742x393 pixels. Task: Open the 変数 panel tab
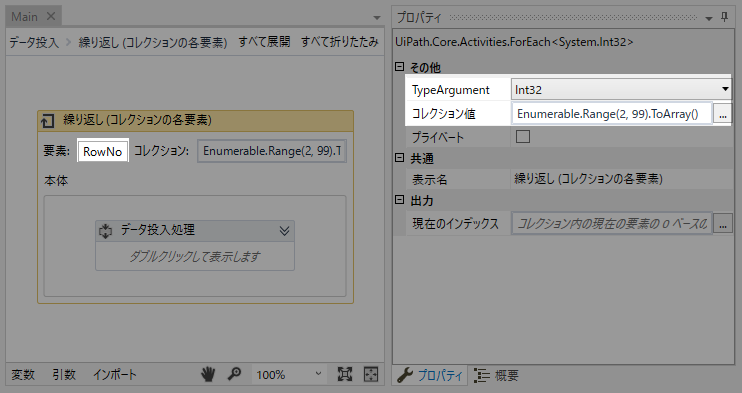[x=23, y=375]
